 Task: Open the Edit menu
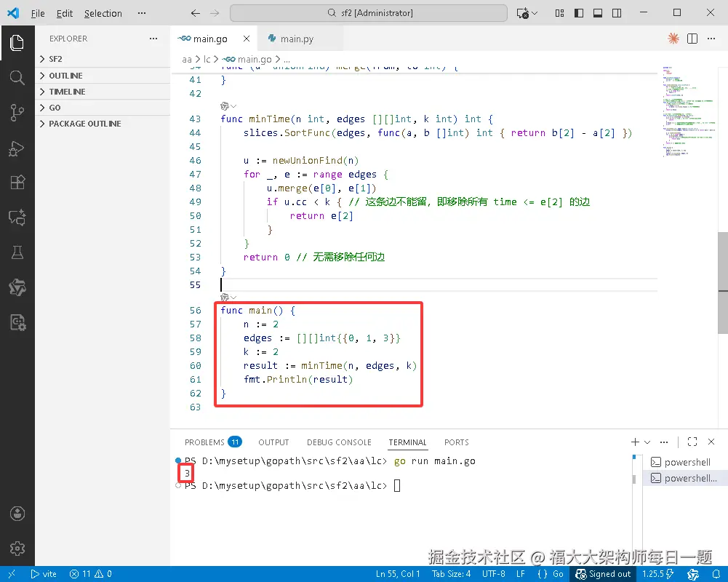pos(65,14)
